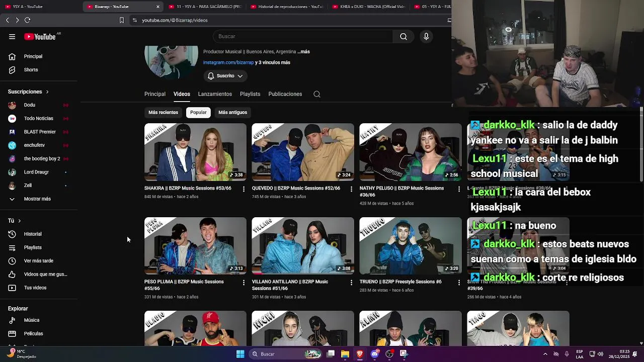
Task: Open the YouTube hamburger guide menu
Action: pos(12,37)
